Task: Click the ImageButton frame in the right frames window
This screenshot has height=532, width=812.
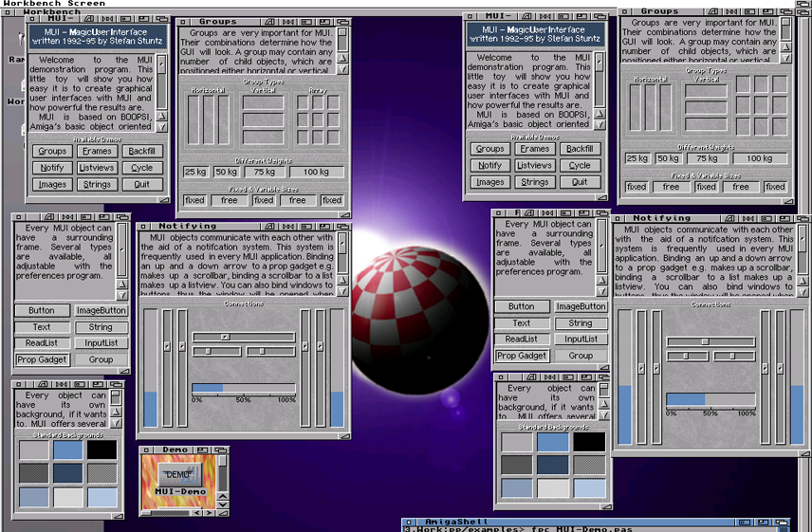Action: (581, 307)
